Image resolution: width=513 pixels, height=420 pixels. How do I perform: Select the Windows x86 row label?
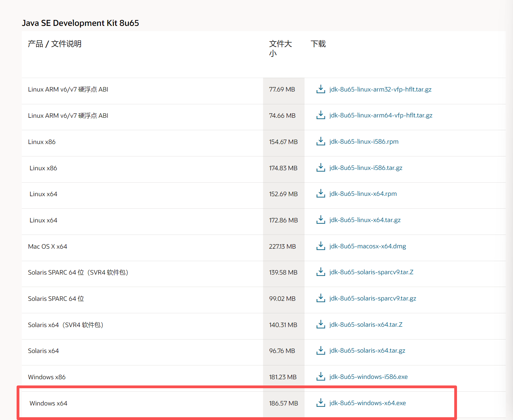(x=47, y=377)
